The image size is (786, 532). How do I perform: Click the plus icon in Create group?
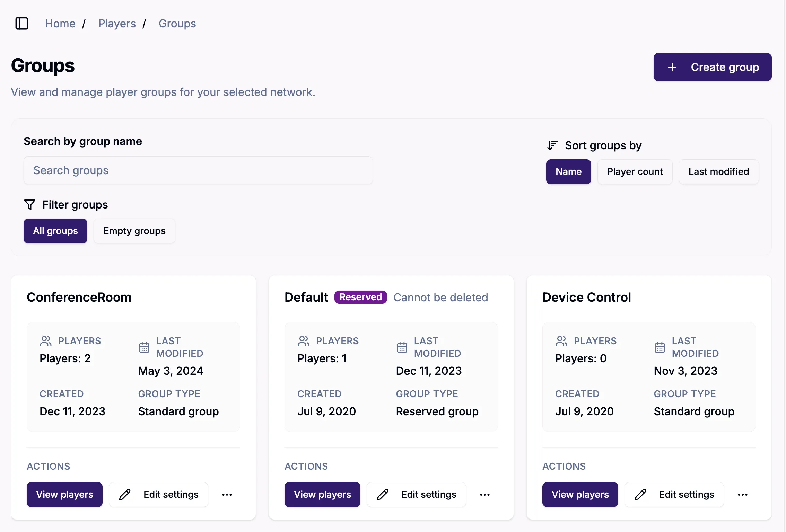pos(672,67)
